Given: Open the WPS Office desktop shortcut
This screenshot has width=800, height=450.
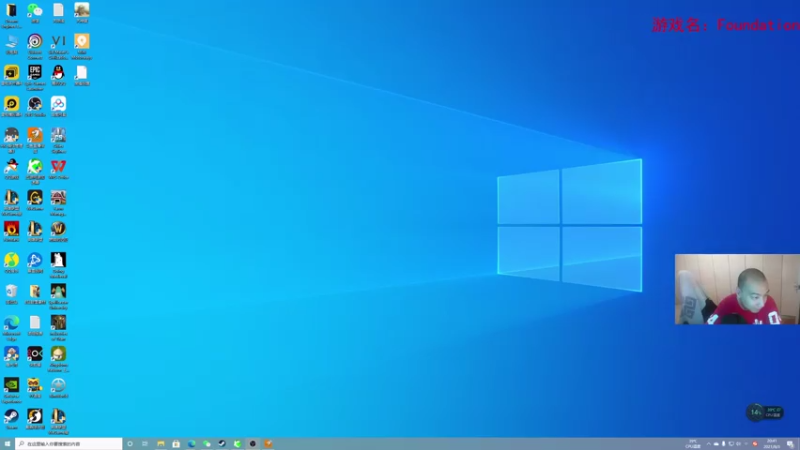Looking at the screenshot, I should pyautogui.click(x=58, y=169).
